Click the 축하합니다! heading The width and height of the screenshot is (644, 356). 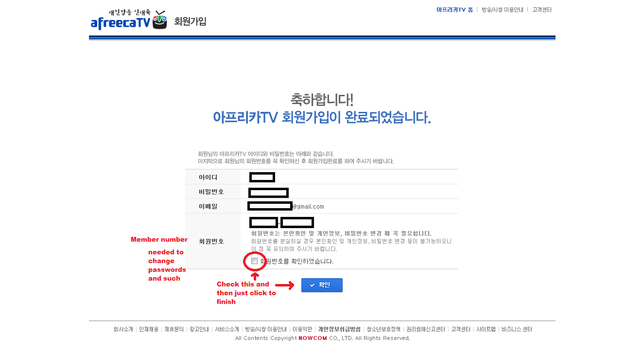pos(322,100)
